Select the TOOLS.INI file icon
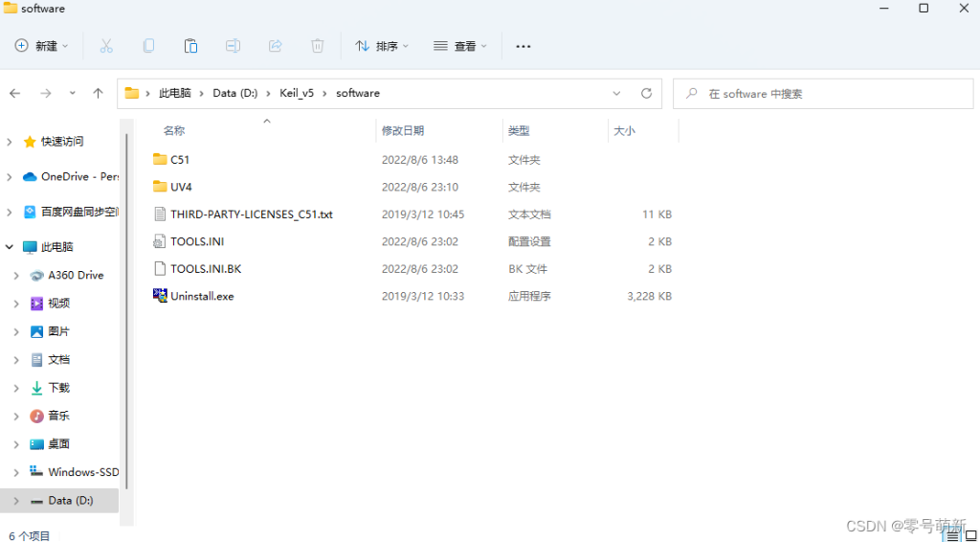 click(160, 241)
